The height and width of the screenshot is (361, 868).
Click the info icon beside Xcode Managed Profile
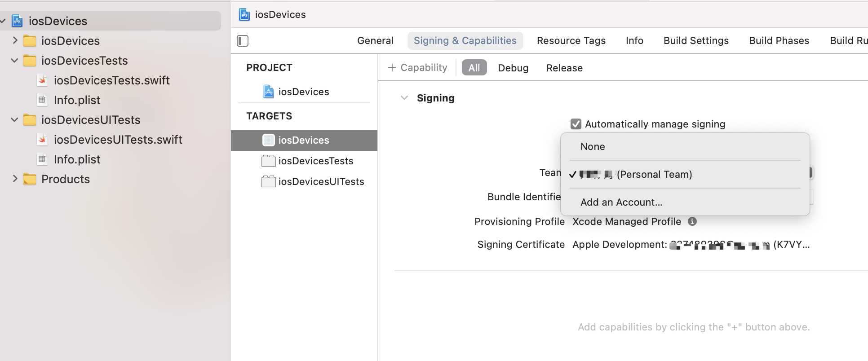click(x=692, y=221)
